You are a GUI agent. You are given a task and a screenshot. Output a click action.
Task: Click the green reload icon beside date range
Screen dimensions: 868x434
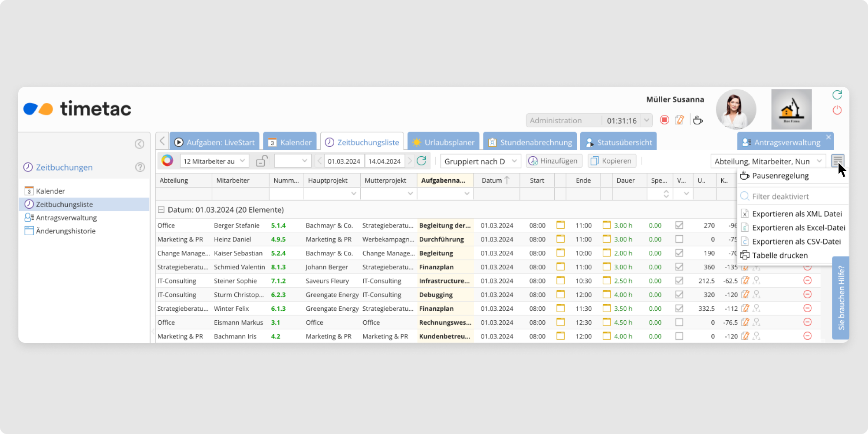click(421, 161)
